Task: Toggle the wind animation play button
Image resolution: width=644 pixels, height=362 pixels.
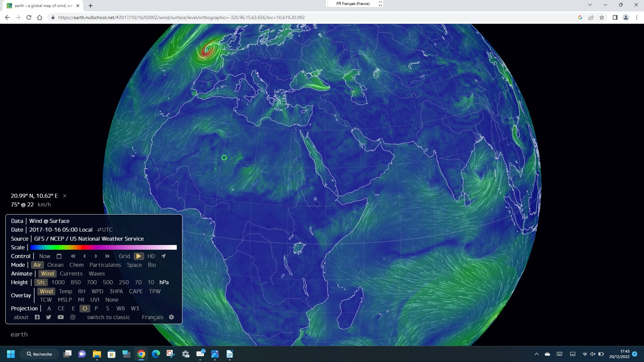Action: click(x=139, y=256)
